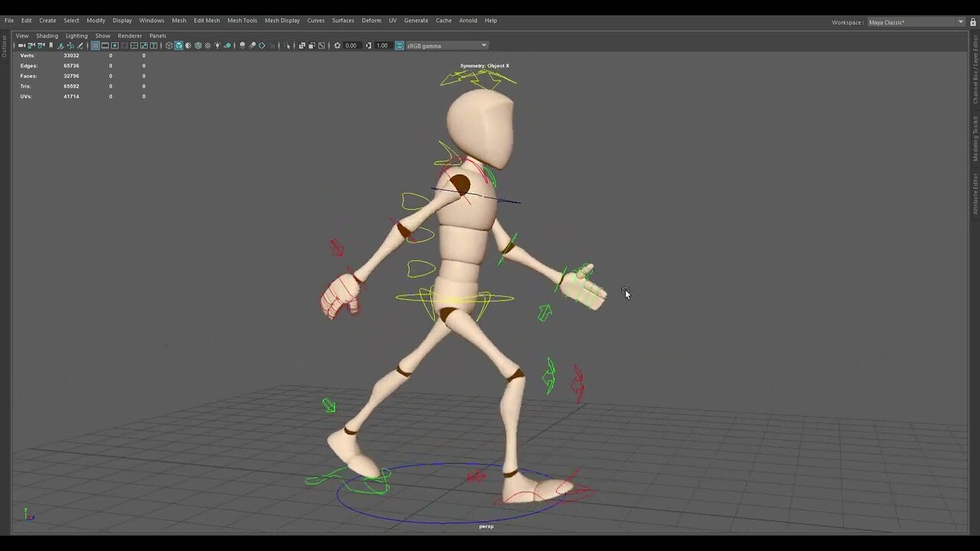
Task: Open the Renderer panel menu
Action: [x=129, y=35]
